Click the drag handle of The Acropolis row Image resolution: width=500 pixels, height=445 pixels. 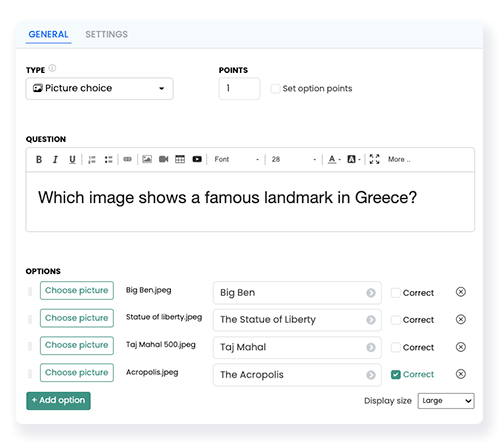click(30, 374)
